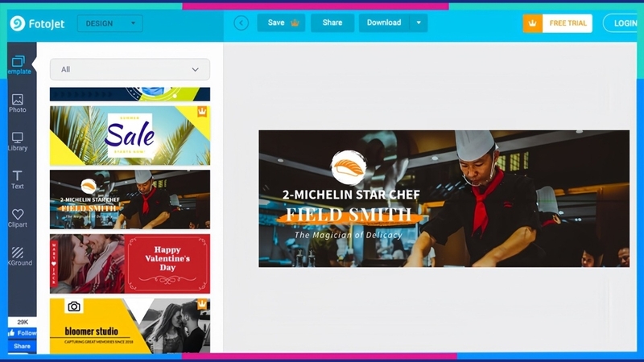
Task: Click the Facebook Share button in sidebar
Action: click(23, 346)
